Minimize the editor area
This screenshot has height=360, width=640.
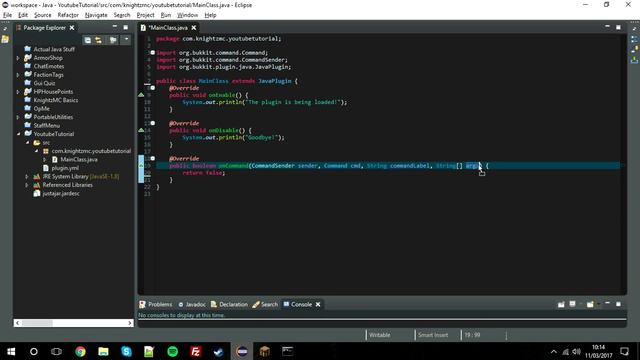click(x=607, y=27)
